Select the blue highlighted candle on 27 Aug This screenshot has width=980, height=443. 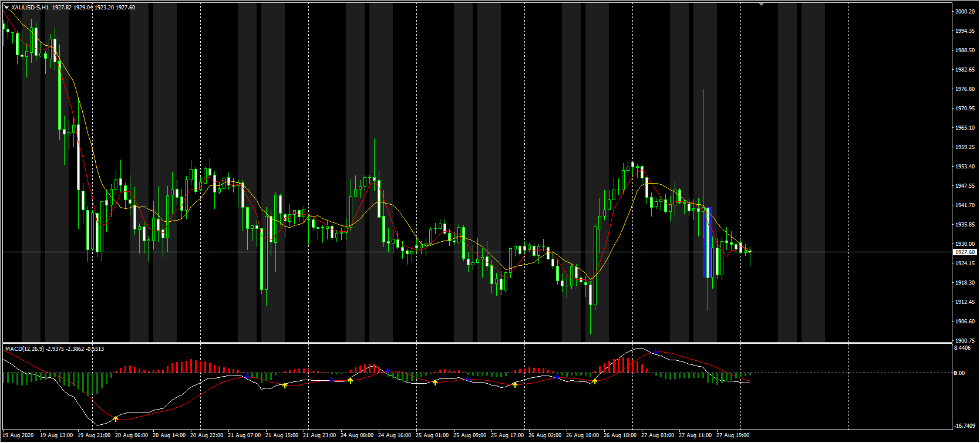click(x=708, y=242)
